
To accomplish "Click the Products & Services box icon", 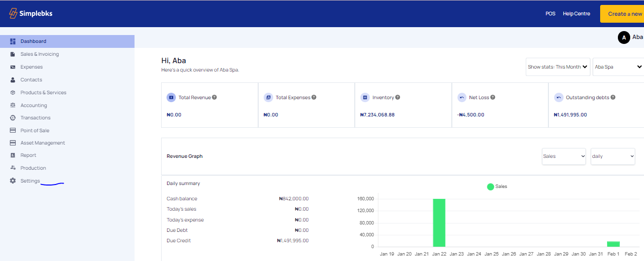I will click(x=13, y=93).
